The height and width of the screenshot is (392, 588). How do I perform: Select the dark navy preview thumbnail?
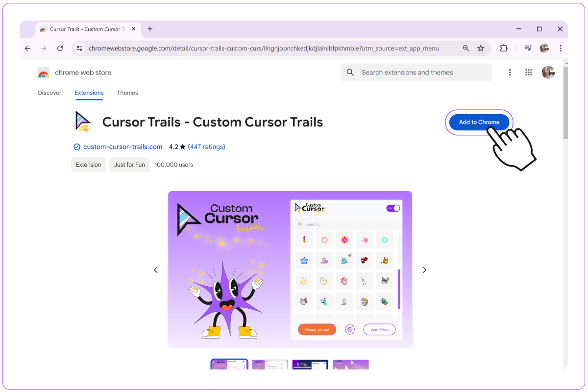310,364
